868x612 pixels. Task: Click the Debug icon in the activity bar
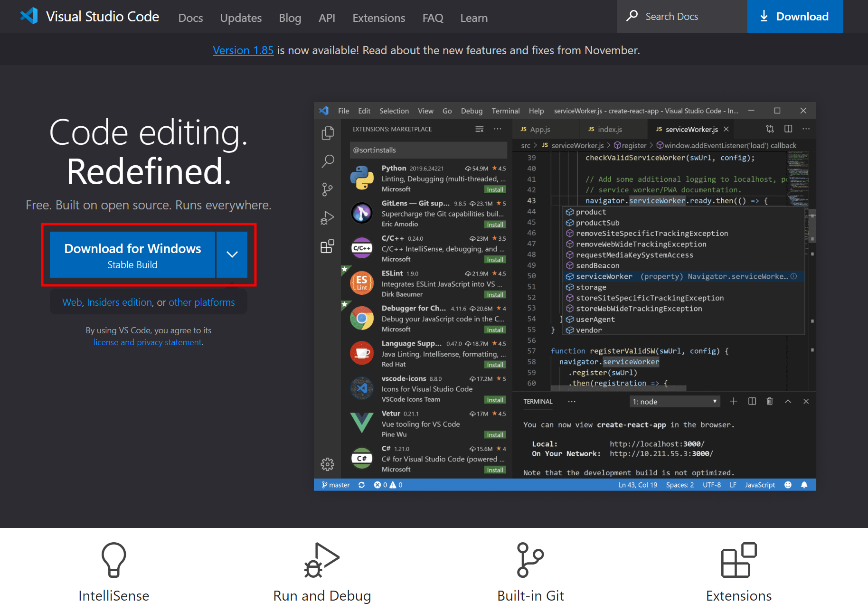[328, 218]
